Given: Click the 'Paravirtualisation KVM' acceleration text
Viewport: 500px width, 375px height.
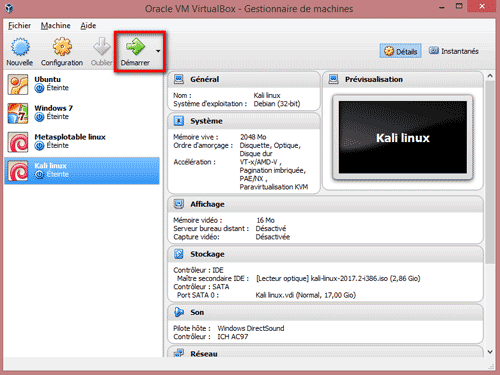Looking at the screenshot, I should (274, 187).
